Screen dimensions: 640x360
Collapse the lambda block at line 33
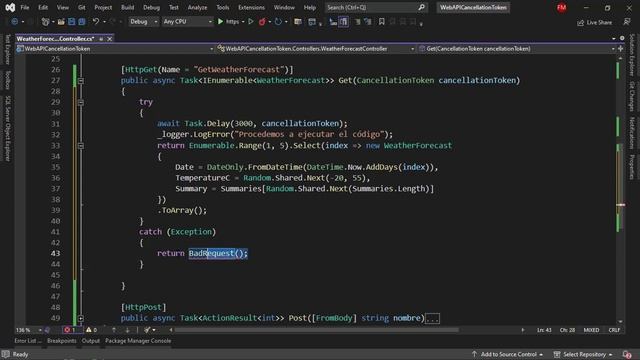pos(81,145)
